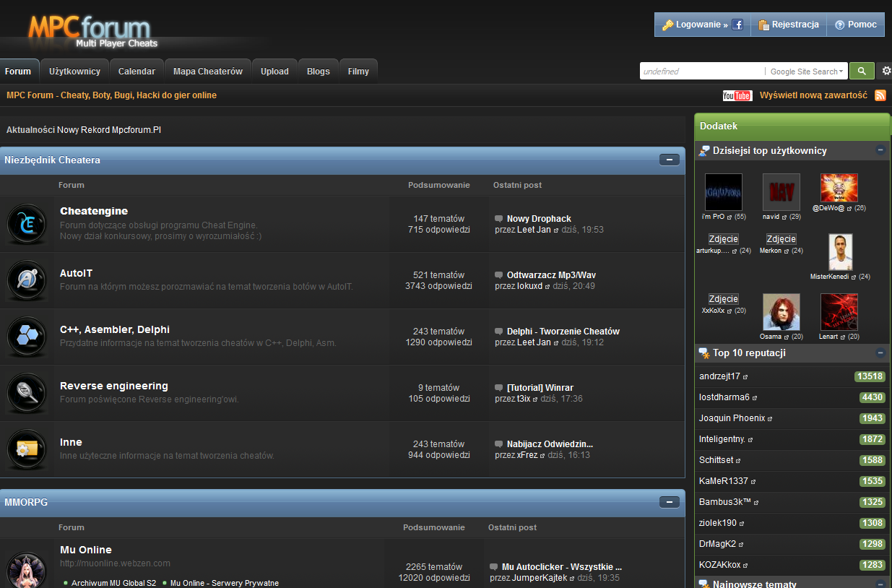Go to last post icon for Odtwarzacz Mp3/Wav
Viewport: 892px width, 588px height.
click(499, 275)
